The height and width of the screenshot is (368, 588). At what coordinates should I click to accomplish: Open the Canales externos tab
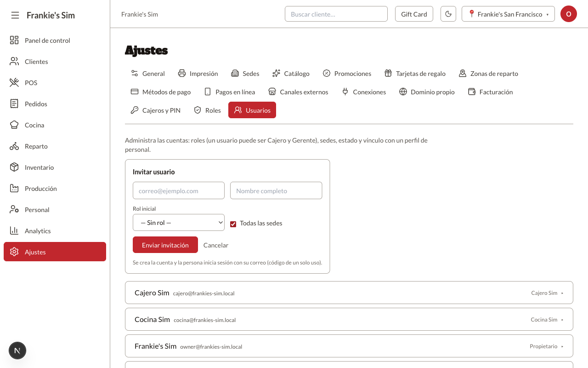pos(298,92)
